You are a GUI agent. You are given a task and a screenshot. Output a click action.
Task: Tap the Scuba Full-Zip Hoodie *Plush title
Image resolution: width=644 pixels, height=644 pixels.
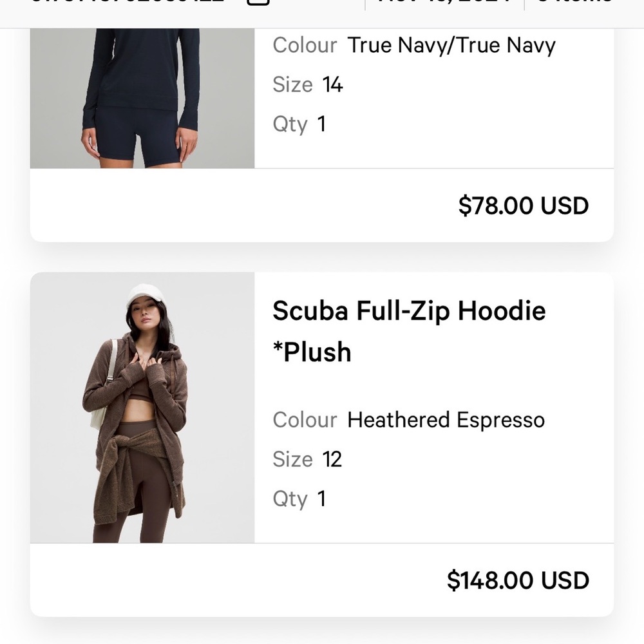409,331
